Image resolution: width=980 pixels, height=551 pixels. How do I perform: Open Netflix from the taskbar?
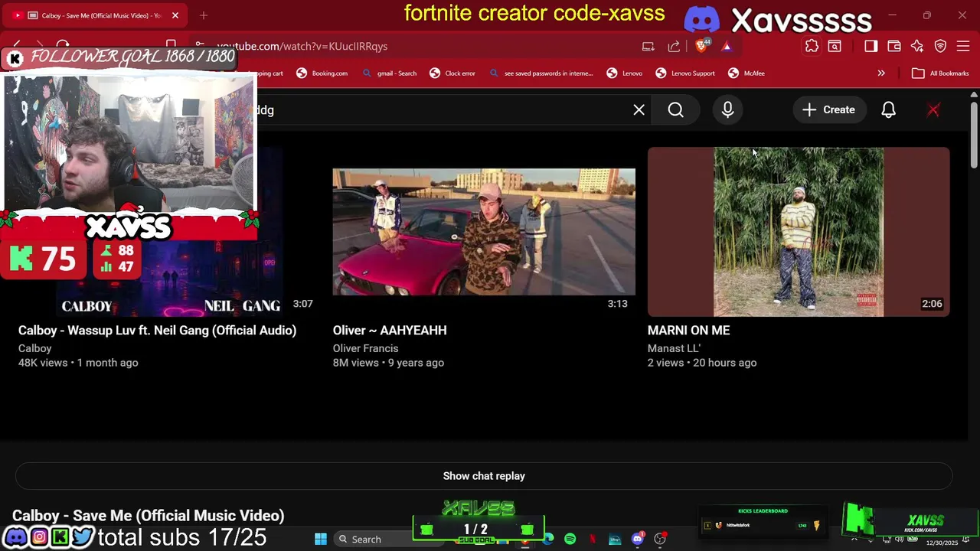(593, 540)
